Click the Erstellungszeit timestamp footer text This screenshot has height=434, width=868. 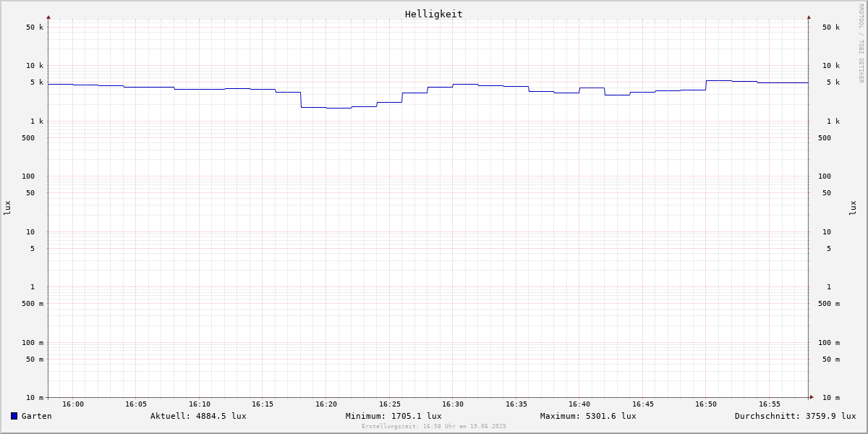[434, 427]
